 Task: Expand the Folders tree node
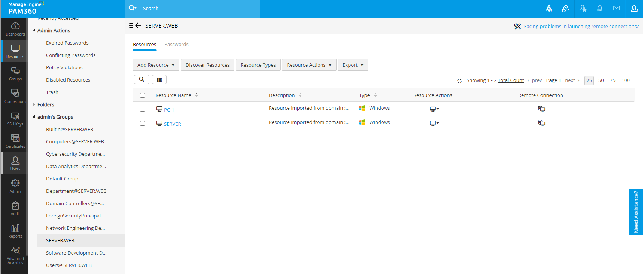[x=34, y=104]
